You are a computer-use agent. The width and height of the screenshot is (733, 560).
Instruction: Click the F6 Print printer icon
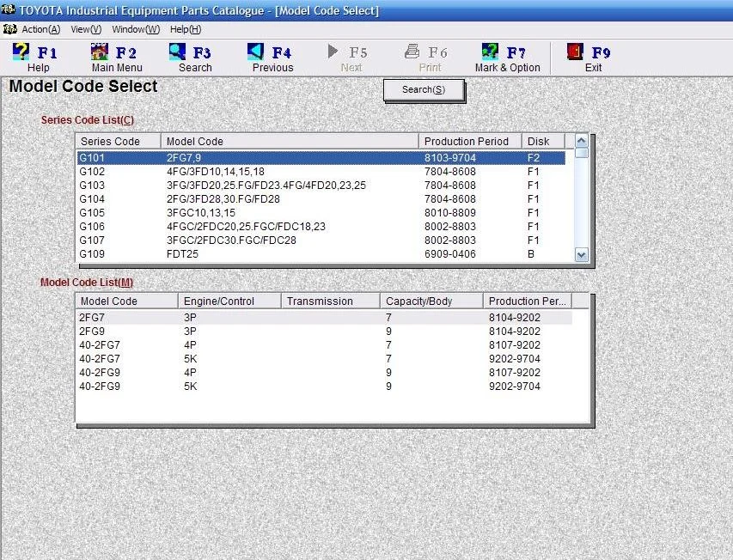[412, 52]
